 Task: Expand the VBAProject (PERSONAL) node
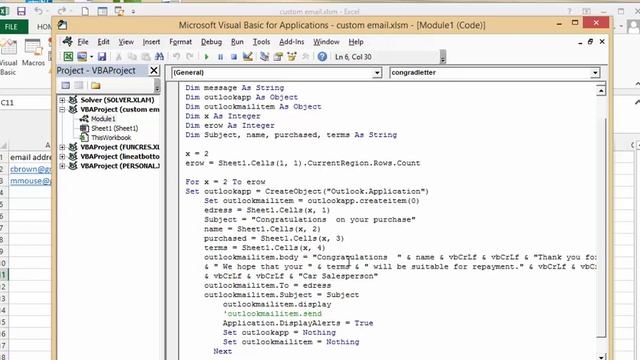[x=62, y=166]
